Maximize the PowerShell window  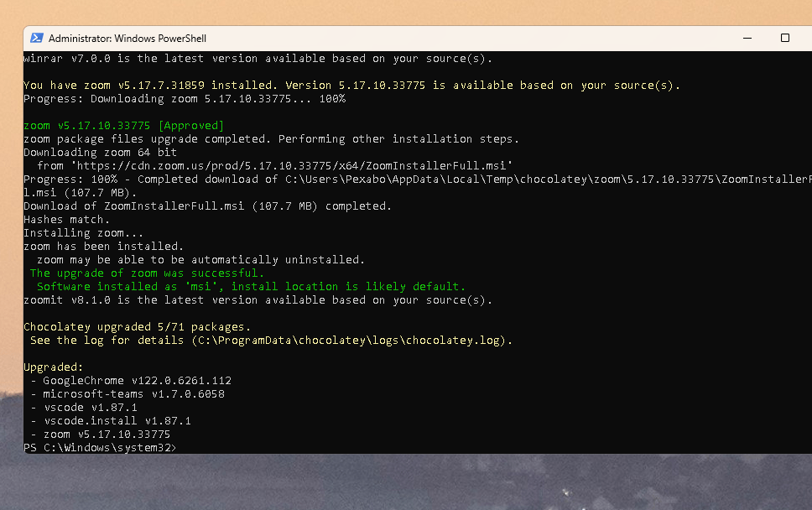[x=785, y=38]
